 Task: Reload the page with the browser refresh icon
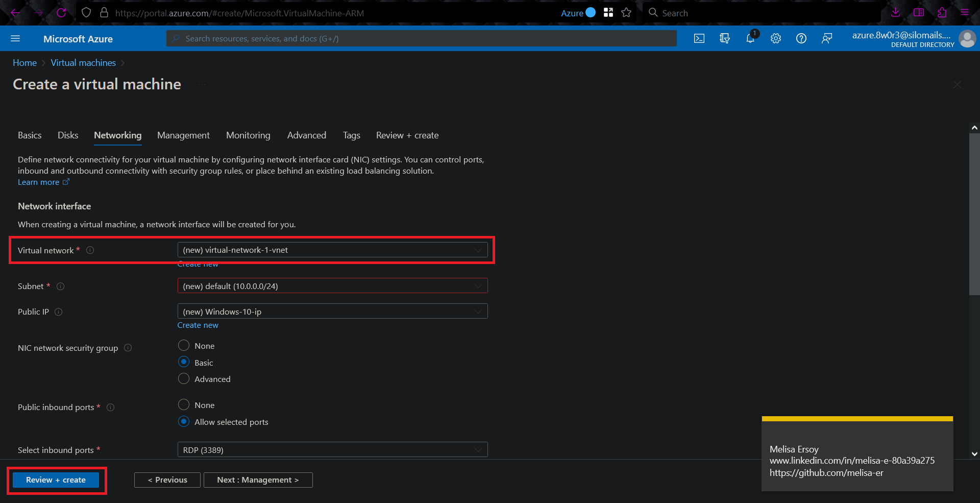61,13
